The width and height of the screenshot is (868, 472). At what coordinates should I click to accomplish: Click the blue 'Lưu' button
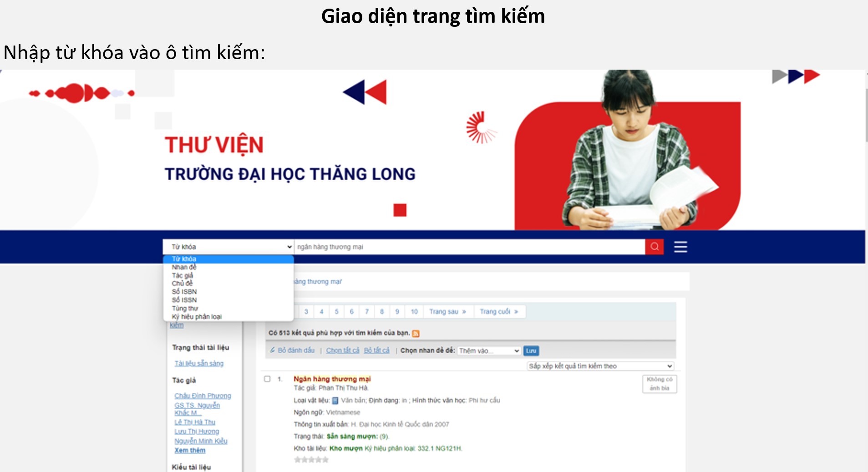tap(531, 351)
